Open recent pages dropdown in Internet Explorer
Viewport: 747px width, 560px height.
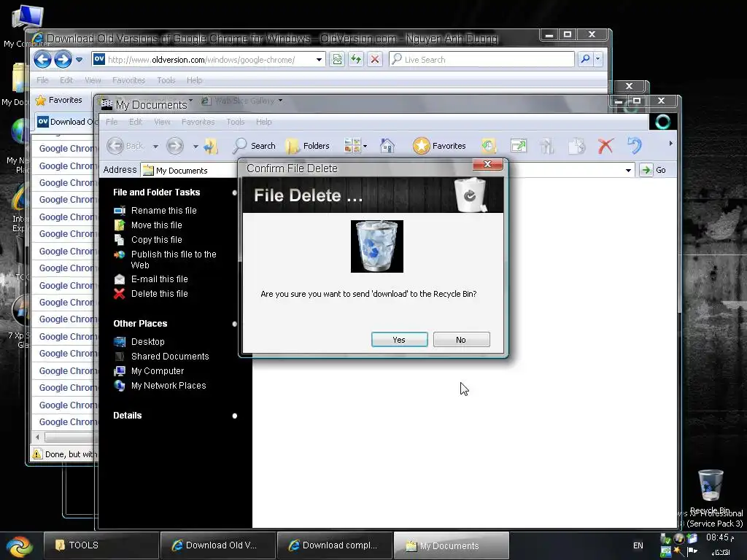pyautogui.click(x=79, y=60)
